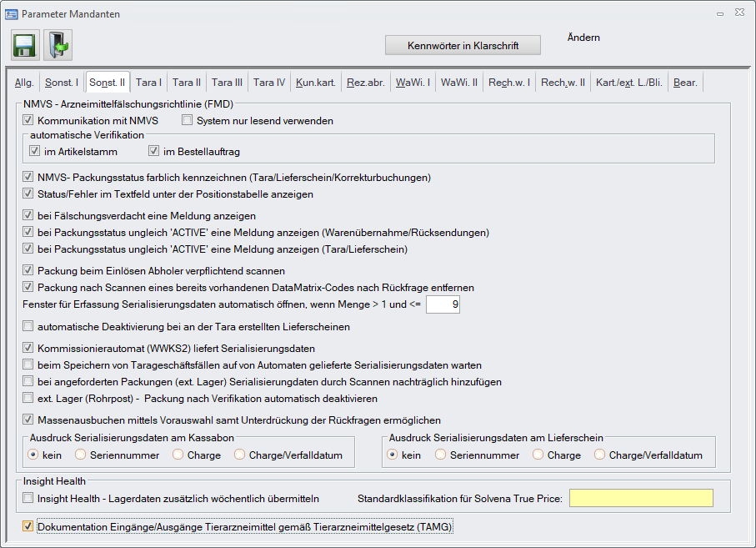Switch to the Allg. tab
The width and height of the screenshot is (756, 548).
click(x=24, y=83)
